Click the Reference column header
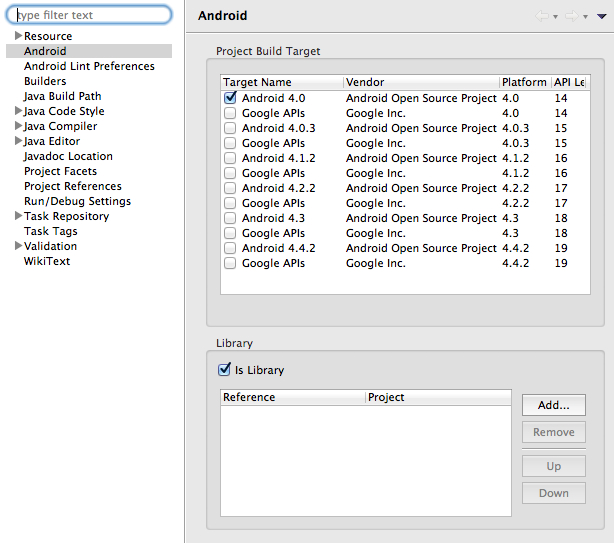 [293, 397]
